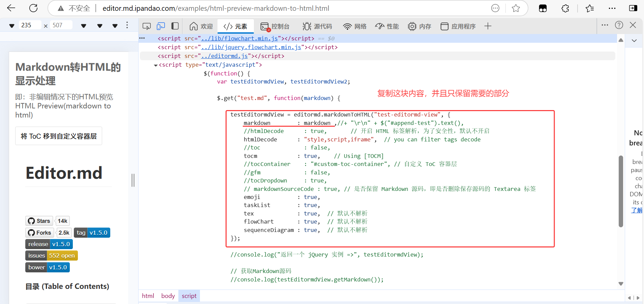Click the Editor.md heading in preview
Viewport: 644px width, 304px height.
(x=64, y=173)
